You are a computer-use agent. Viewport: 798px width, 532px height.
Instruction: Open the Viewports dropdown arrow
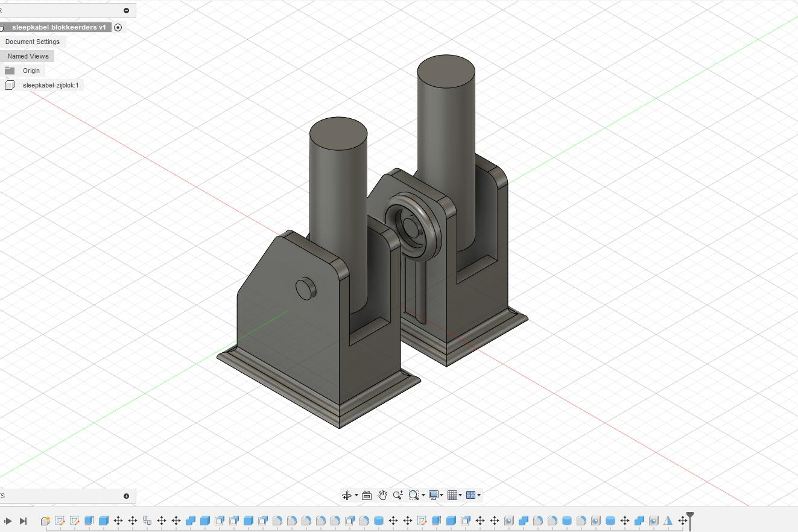point(479,495)
